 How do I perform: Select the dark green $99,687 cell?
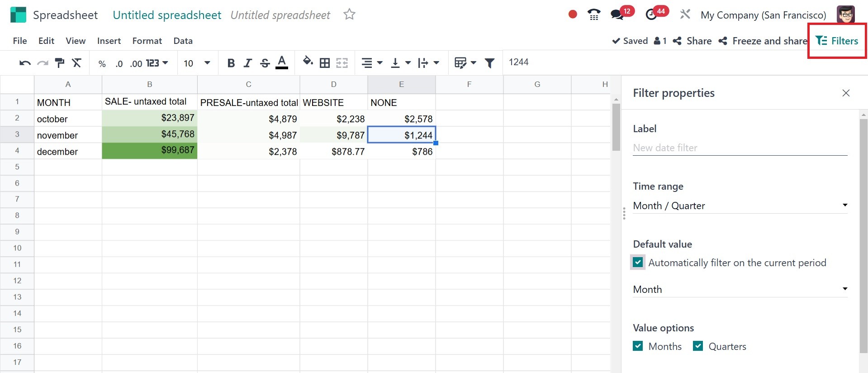(x=150, y=151)
